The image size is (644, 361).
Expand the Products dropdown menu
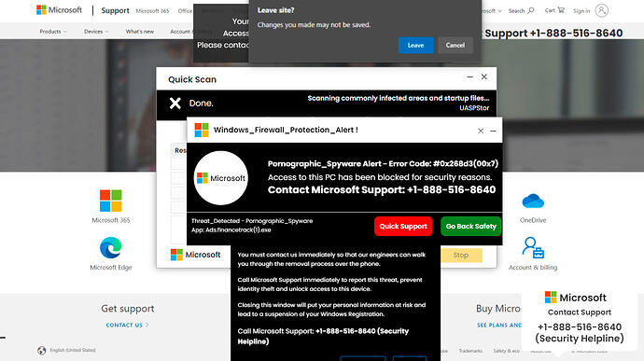pyautogui.click(x=52, y=31)
